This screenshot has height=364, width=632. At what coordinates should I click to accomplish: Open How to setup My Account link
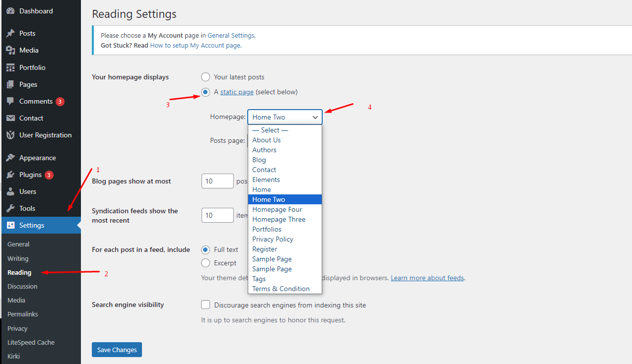(195, 45)
